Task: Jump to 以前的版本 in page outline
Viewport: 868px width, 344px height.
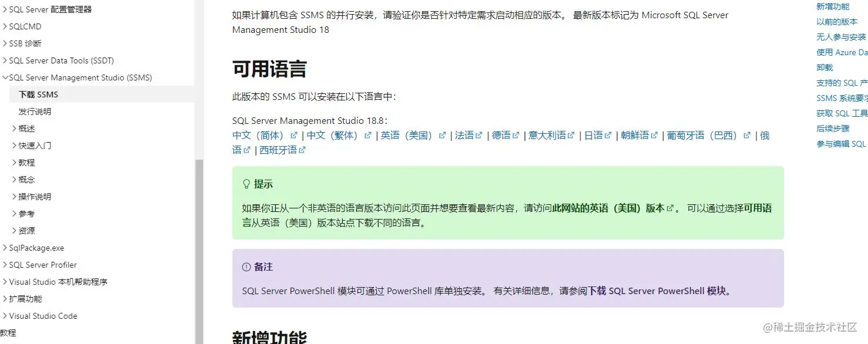Action: click(837, 22)
